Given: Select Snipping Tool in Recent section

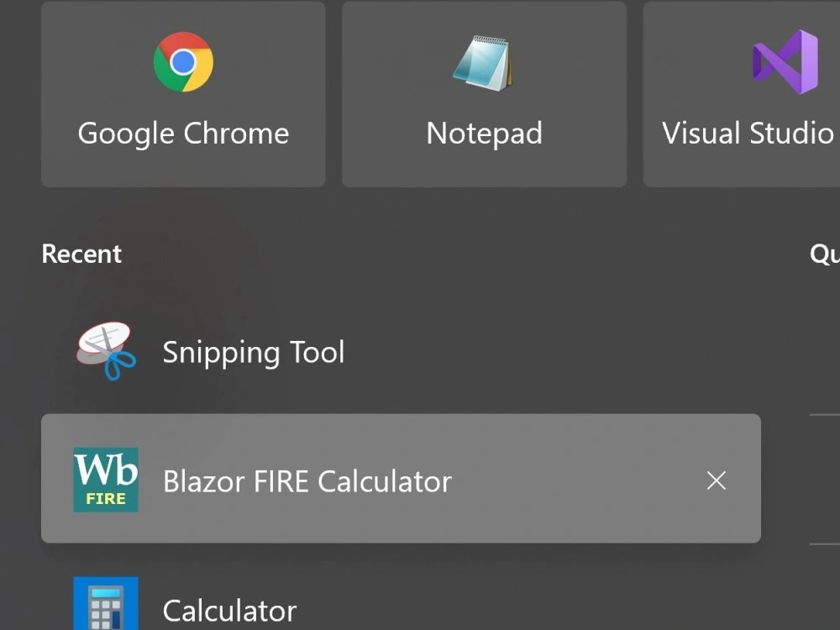Looking at the screenshot, I should [x=252, y=352].
